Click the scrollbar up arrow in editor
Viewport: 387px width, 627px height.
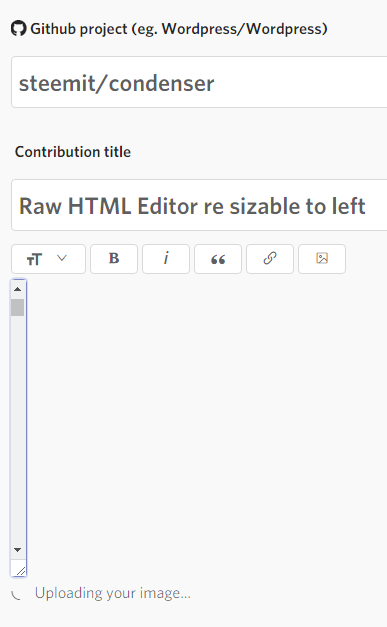point(18,289)
